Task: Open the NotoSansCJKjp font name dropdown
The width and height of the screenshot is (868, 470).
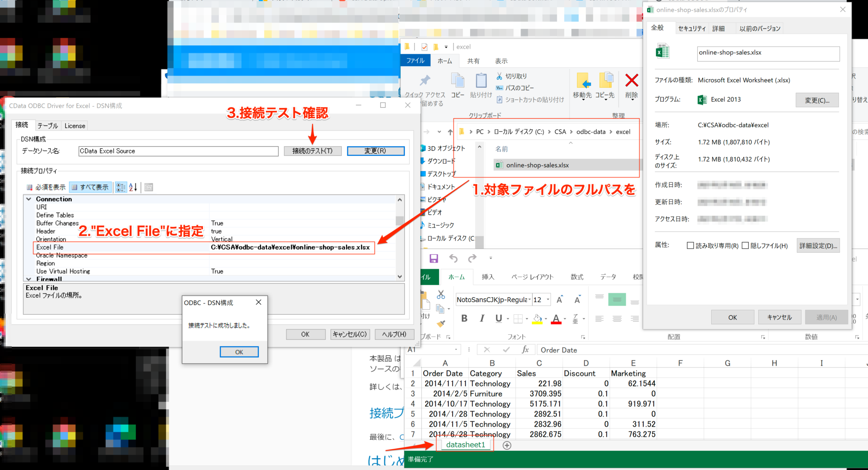Action: tap(530, 300)
